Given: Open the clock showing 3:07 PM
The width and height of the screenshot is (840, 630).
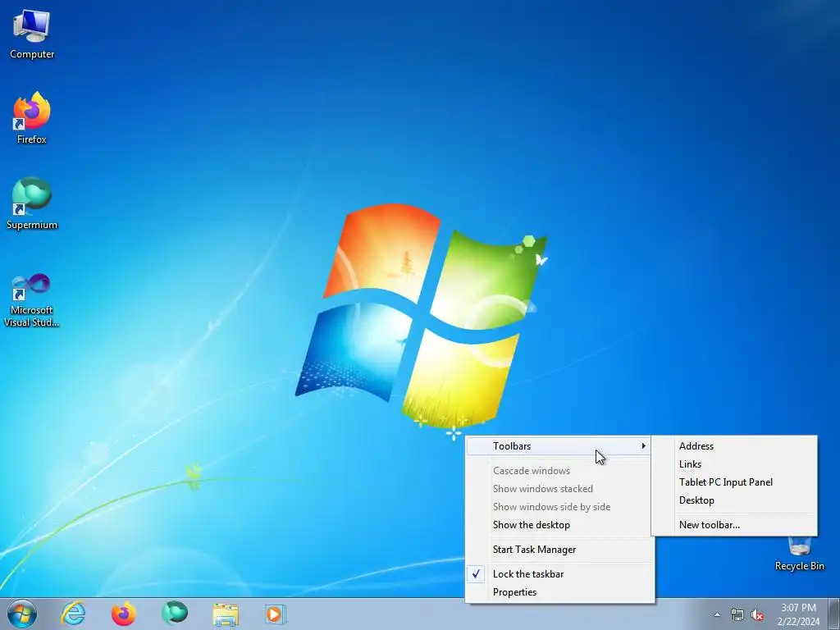Looking at the screenshot, I should (x=798, y=614).
